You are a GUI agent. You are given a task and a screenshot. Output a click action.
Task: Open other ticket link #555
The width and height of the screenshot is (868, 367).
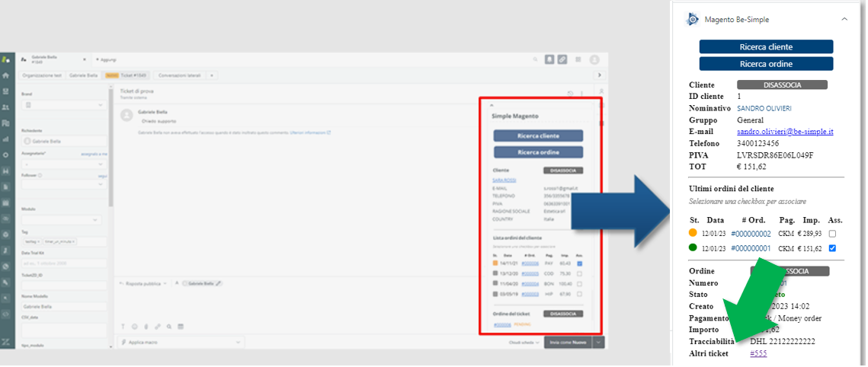tap(758, 354)
